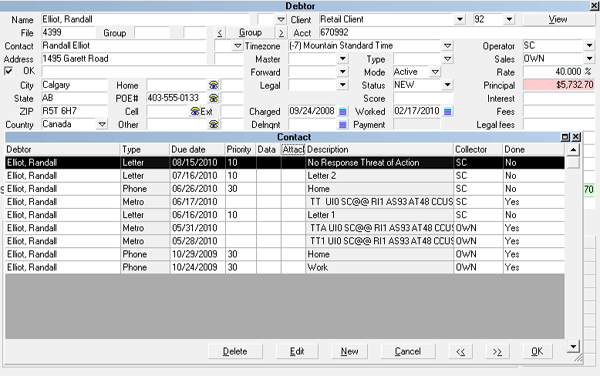Click the Address field 1495 Garett Road

[124, 59]
